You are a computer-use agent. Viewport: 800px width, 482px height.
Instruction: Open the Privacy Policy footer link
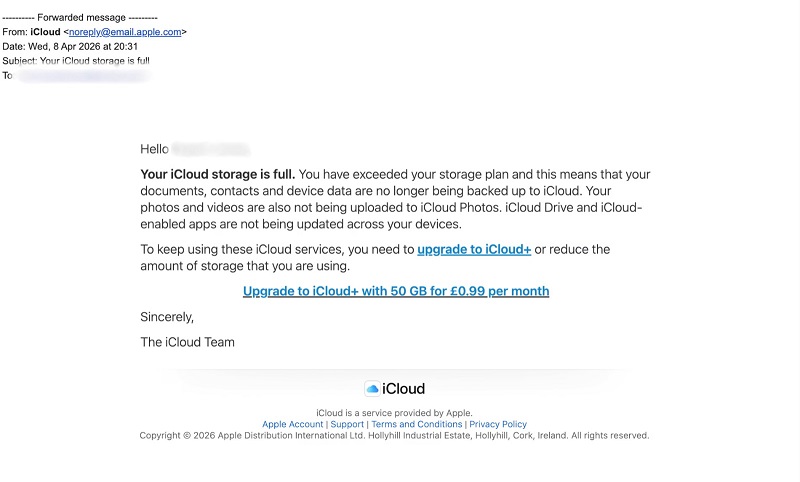[x=498, y=424]
